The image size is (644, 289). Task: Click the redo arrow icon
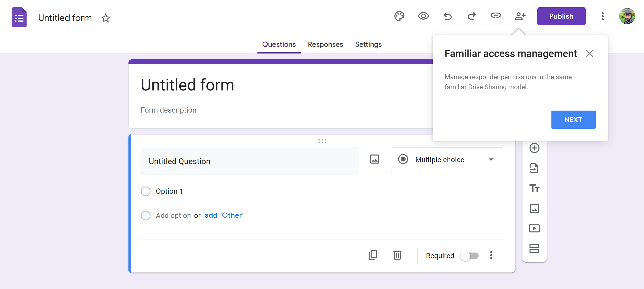471,16
